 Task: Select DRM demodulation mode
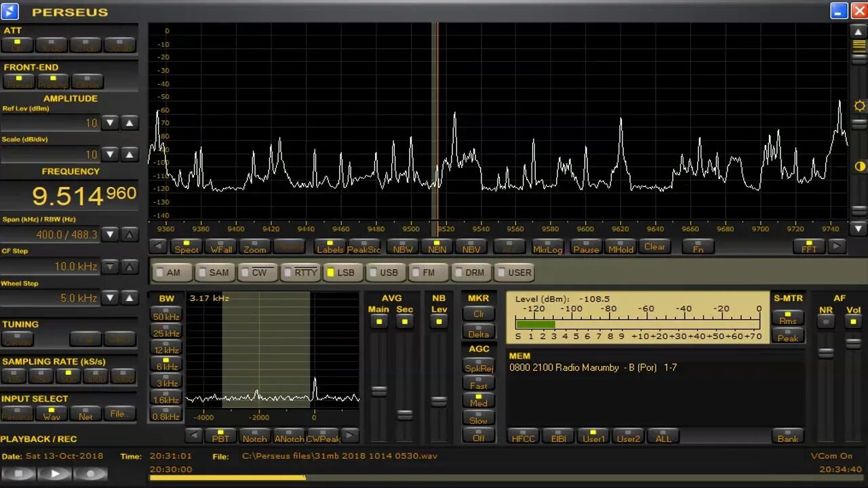click(x=472, y=272)
